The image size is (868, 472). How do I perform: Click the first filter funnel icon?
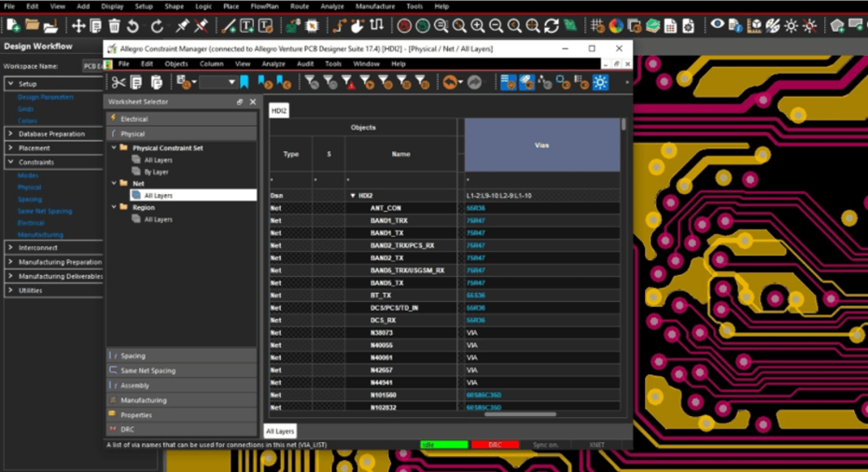click(312, 83)
